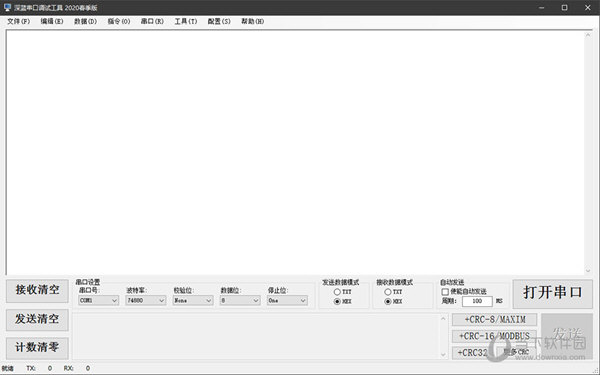Click receive area scrollbar up arrow
The image size is (600, 375).
pos(588,35)
